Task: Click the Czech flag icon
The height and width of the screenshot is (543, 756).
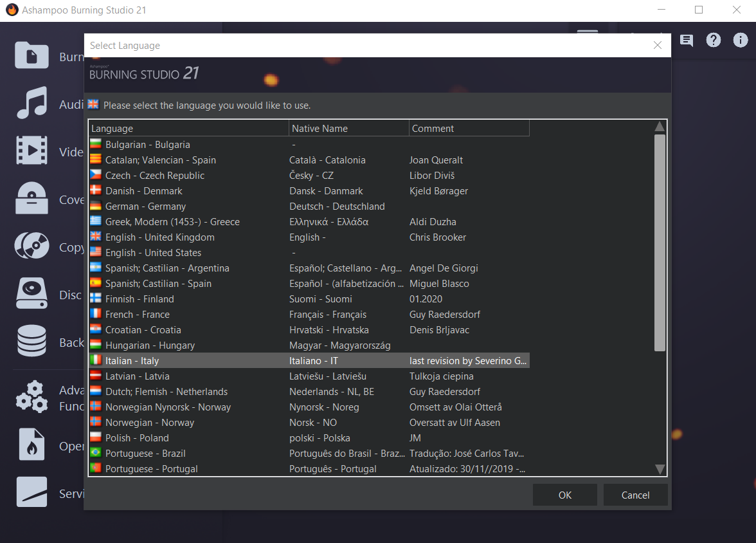Action: [96, 175]
